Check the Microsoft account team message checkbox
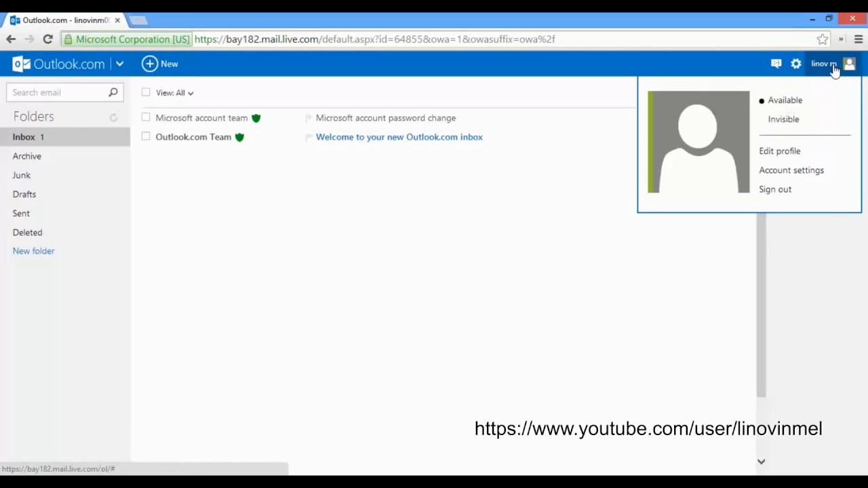 [146, 117]
